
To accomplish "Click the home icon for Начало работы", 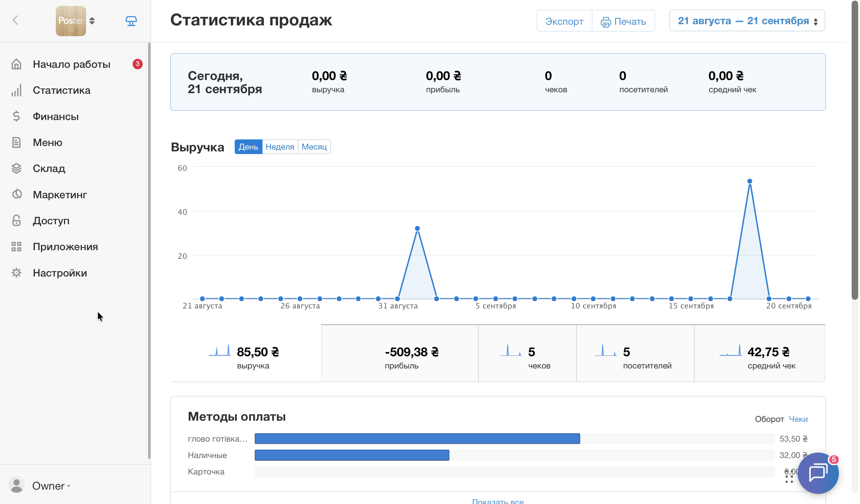I will coord(16,64).
